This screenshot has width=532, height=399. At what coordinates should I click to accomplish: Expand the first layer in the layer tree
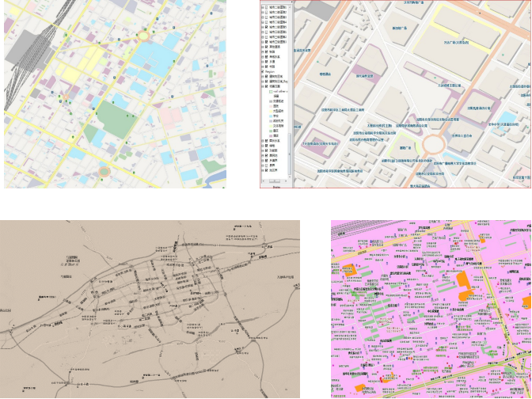pos(262,7)
